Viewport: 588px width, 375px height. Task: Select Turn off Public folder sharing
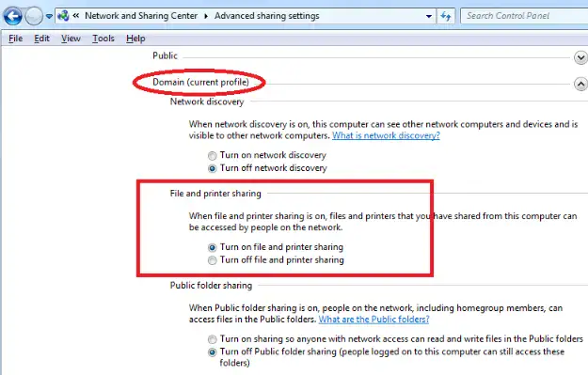point(213,352)
